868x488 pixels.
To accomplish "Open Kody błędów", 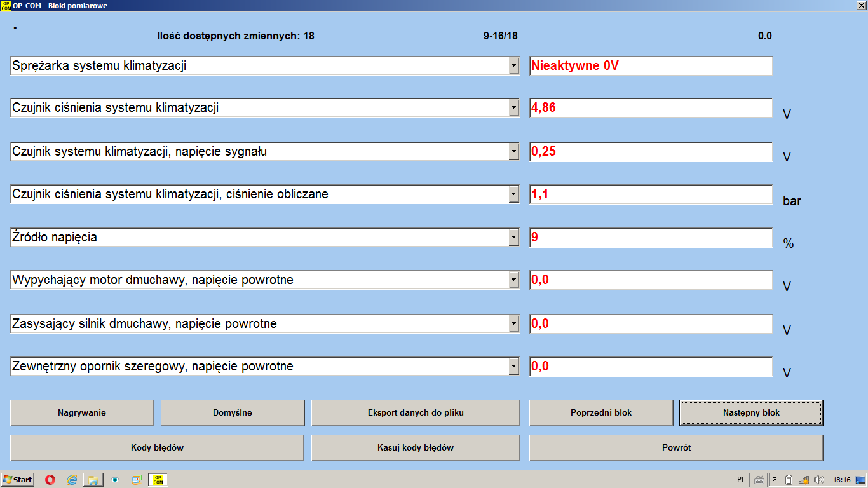I will (x=157, y=447).
